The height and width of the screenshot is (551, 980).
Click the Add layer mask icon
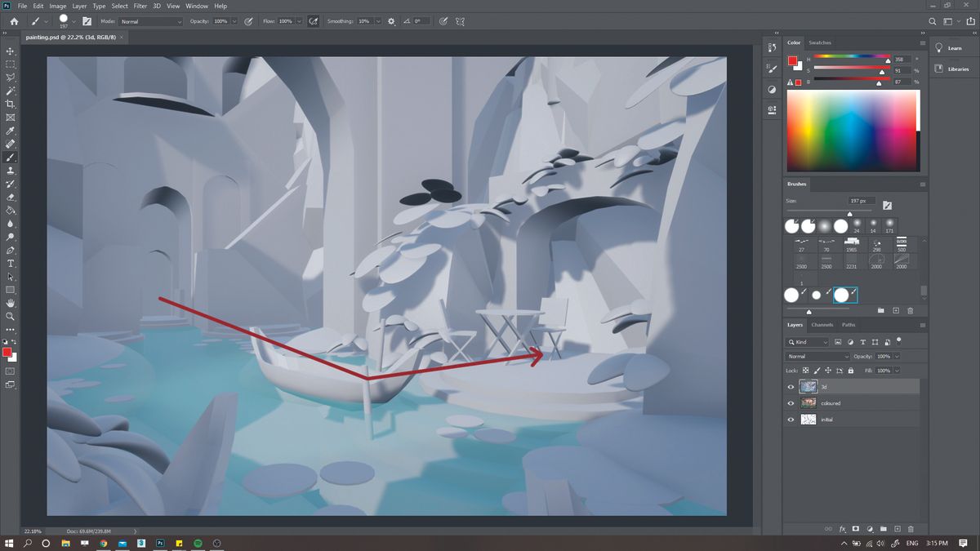pyautogui.click(x=855, y=529)
